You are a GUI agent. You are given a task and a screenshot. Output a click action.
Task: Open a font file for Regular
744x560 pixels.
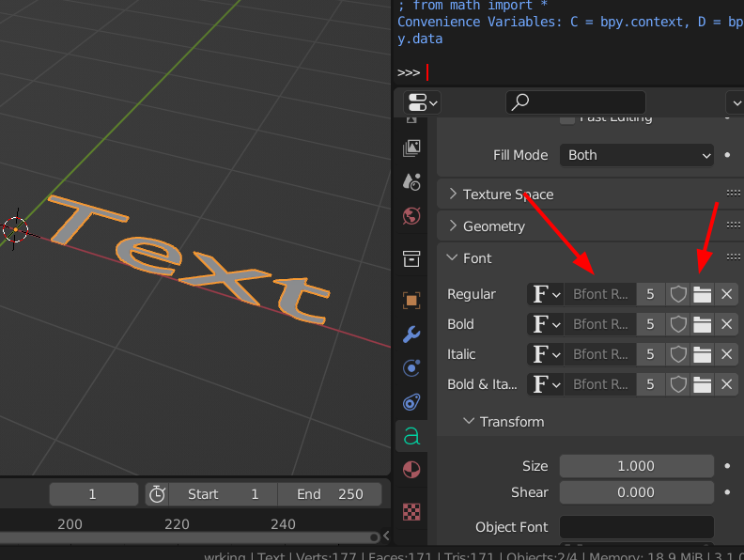[x=703, y=294]
